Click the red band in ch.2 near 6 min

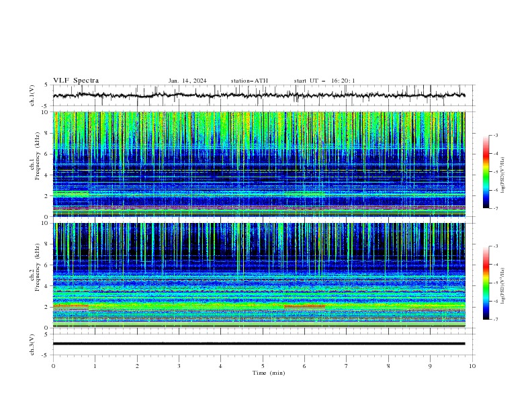tap(304, 306)
